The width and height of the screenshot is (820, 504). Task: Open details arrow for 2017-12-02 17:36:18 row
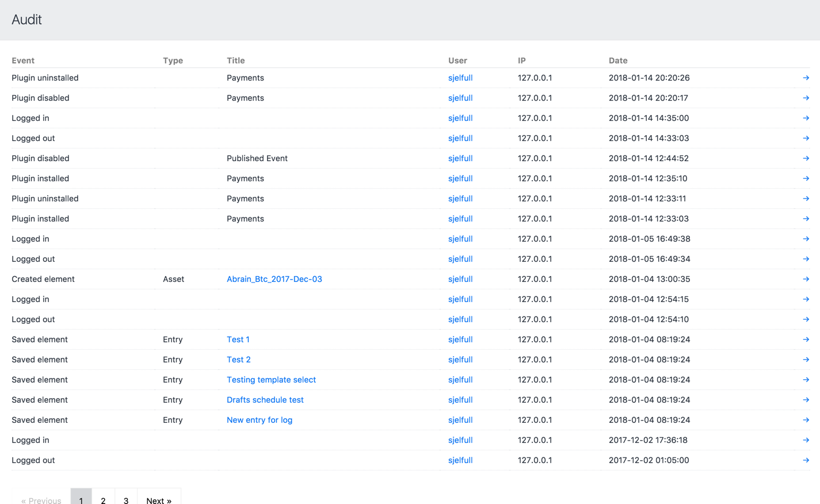(x=806, y=440)
